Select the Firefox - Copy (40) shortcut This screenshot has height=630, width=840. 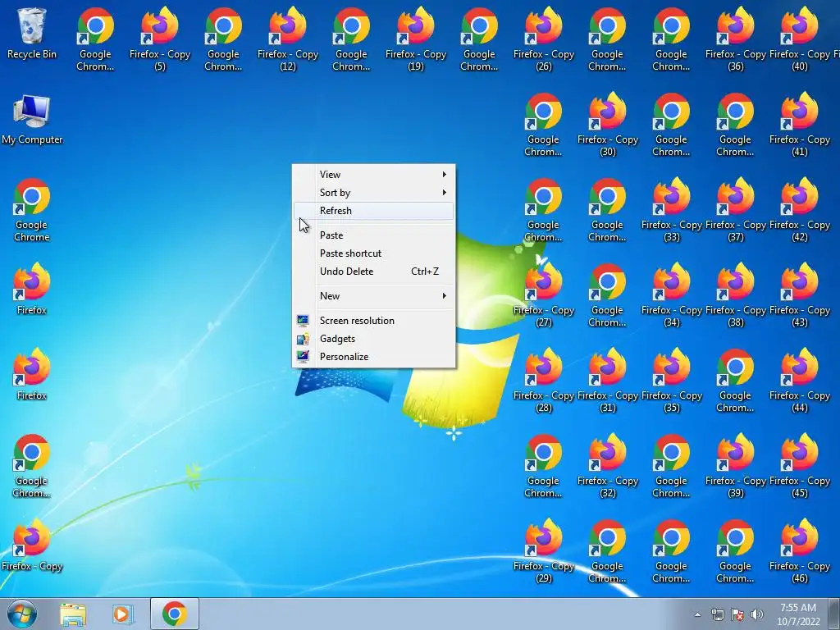click(x=799, y=39)
